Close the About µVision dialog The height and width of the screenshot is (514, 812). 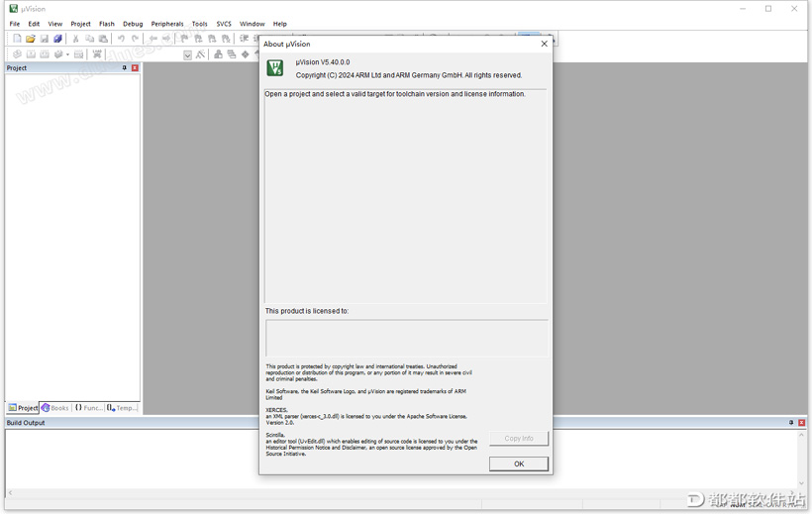coord(544,44)
